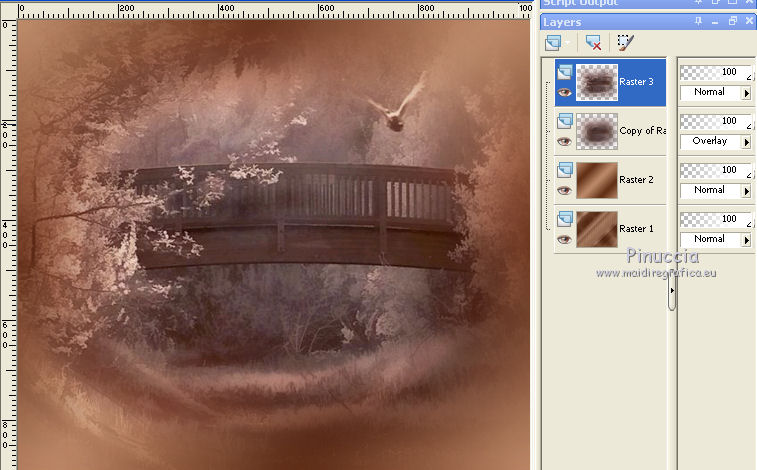Image resolution: width=757 pixels, height=470 pixels.
Task: Click the small corner mark beside Raster 2 opacity
Action: tap(749, 174)
